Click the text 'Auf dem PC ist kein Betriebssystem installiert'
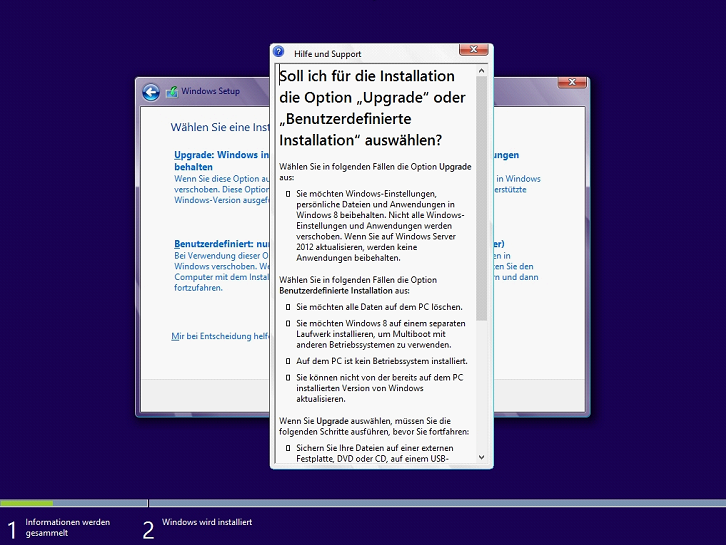 click(382, 361)
